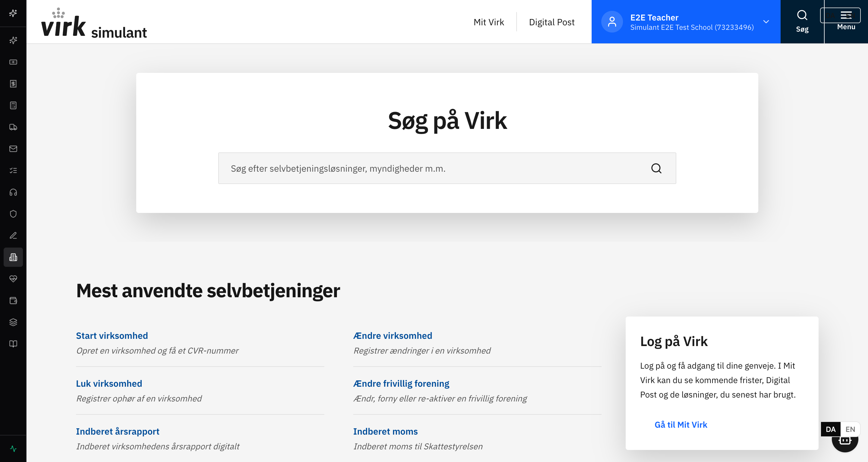Click the user avatar icon beside E2E Teacher
868x462 pixels.
point(612,22)
